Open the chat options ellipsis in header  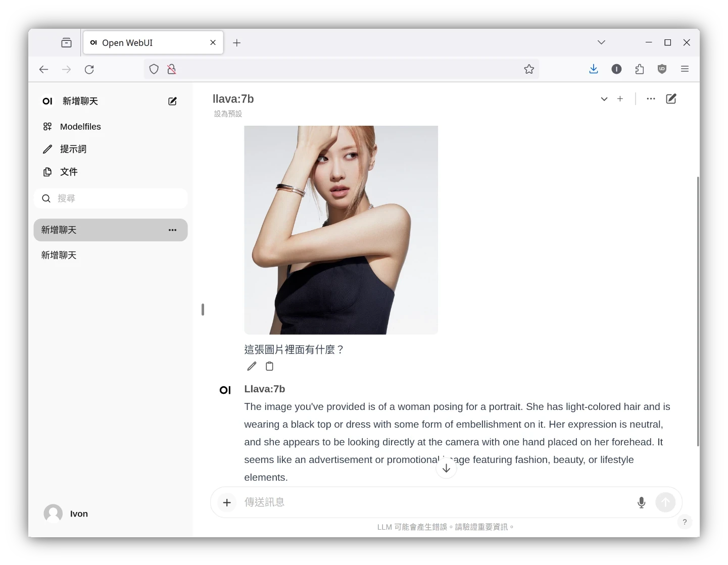(651, 99)
